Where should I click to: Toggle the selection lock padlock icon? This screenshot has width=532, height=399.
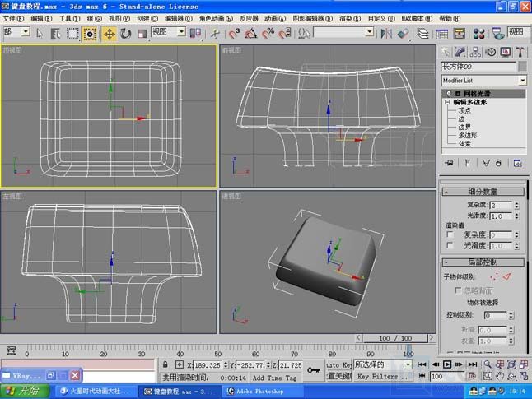tap(166, 364)
